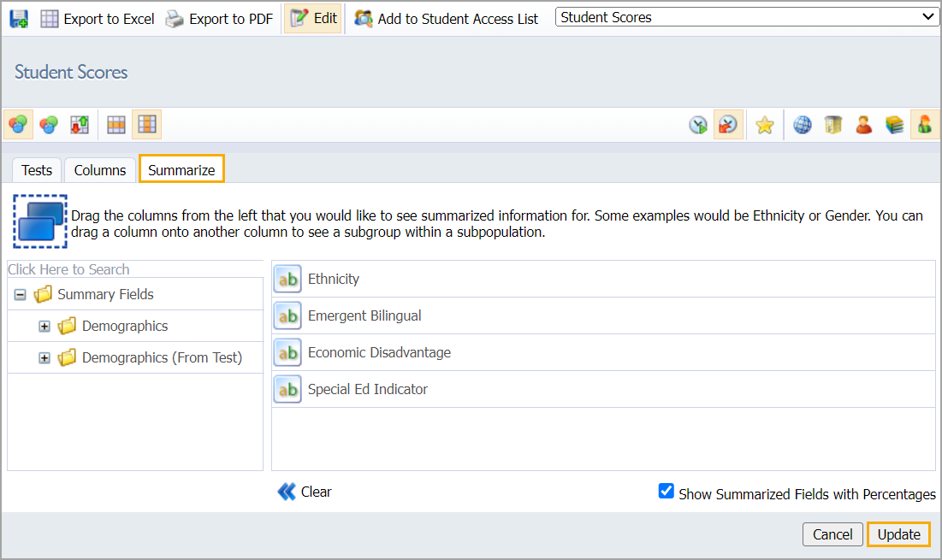Image resolution: width=942 pixels, height=560 pixels.
Task: Expand Demographics (From Test) folder
Action: click(x=44, y=358)
